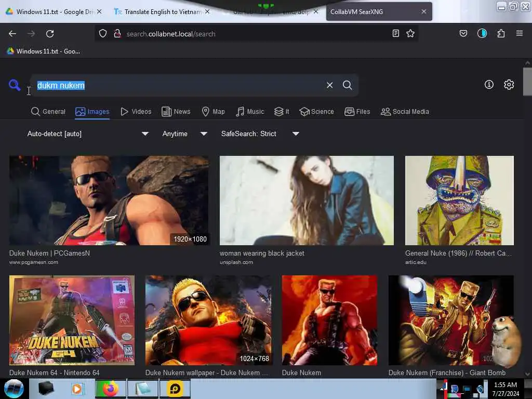
Task: Switch to the Map search tab
Action: [x=213, y=112]
